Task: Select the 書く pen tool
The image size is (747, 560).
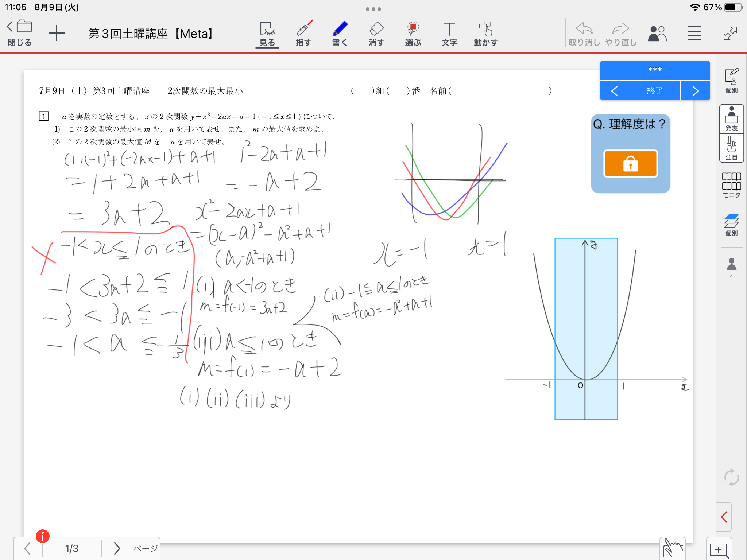Action: 340,34
